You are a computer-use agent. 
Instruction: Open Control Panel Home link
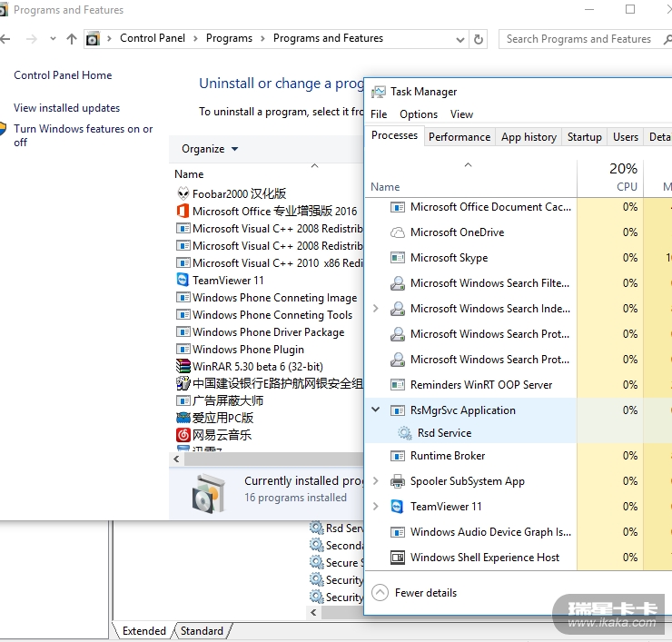63,75
